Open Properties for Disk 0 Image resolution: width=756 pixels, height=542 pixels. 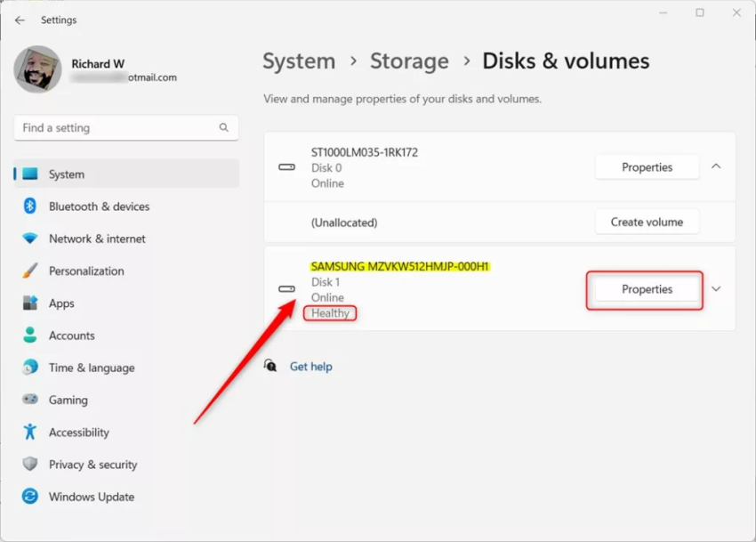pos(647,167)
